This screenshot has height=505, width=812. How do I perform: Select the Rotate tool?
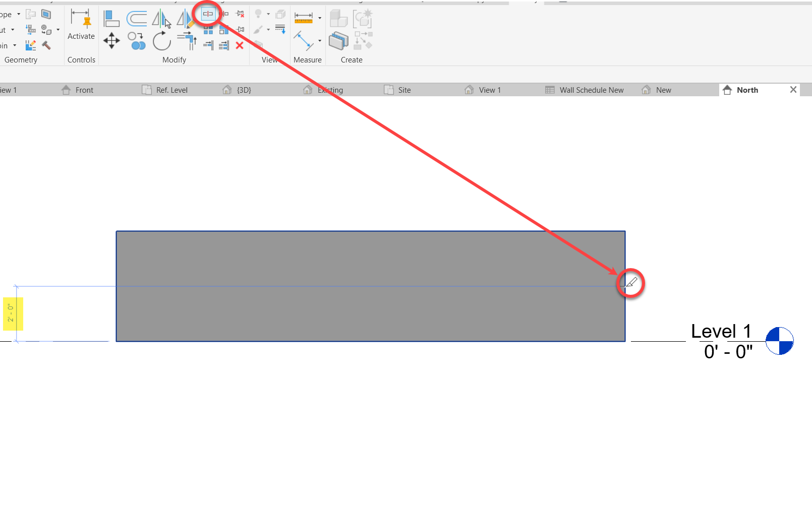click(161, 41)
